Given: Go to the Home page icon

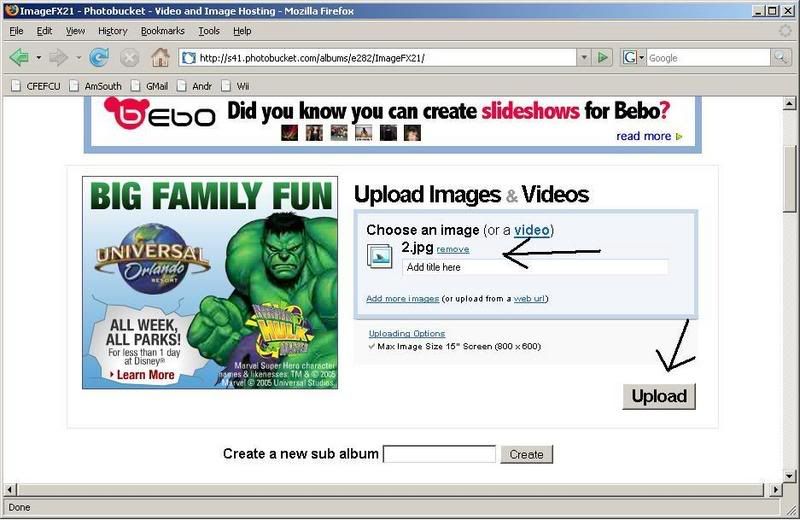Looking at the screenshot, I should click(160, 58).
